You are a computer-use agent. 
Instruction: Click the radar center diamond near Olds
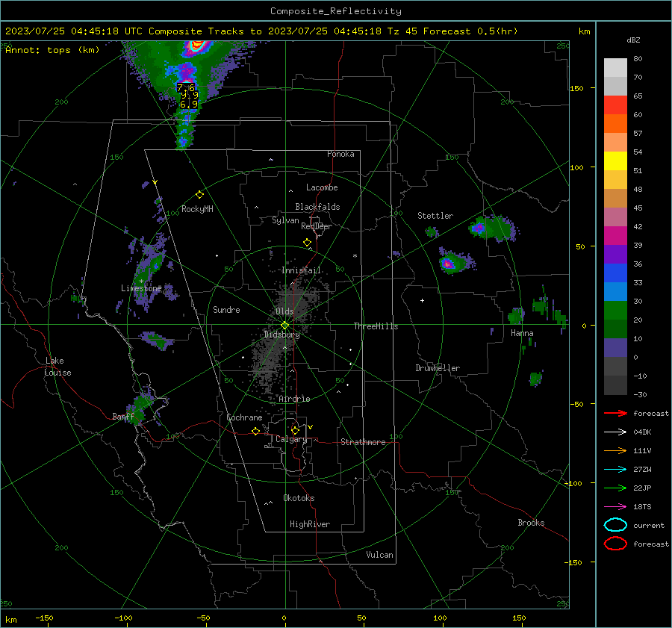[284, 326]
